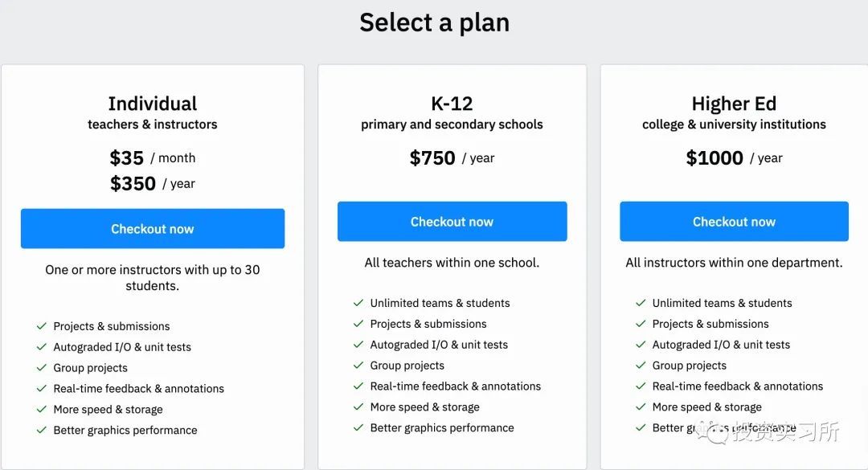Screen dimensions: 868x470
Task: Select the Individual plan heading
Action: 153,104
